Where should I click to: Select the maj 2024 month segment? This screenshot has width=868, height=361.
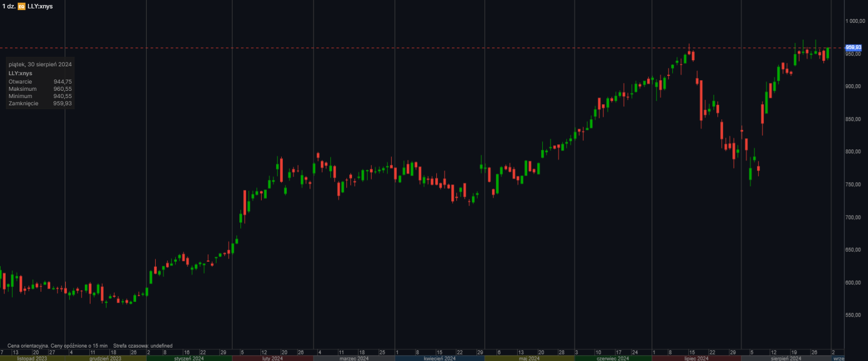click(x=529, y=358)
